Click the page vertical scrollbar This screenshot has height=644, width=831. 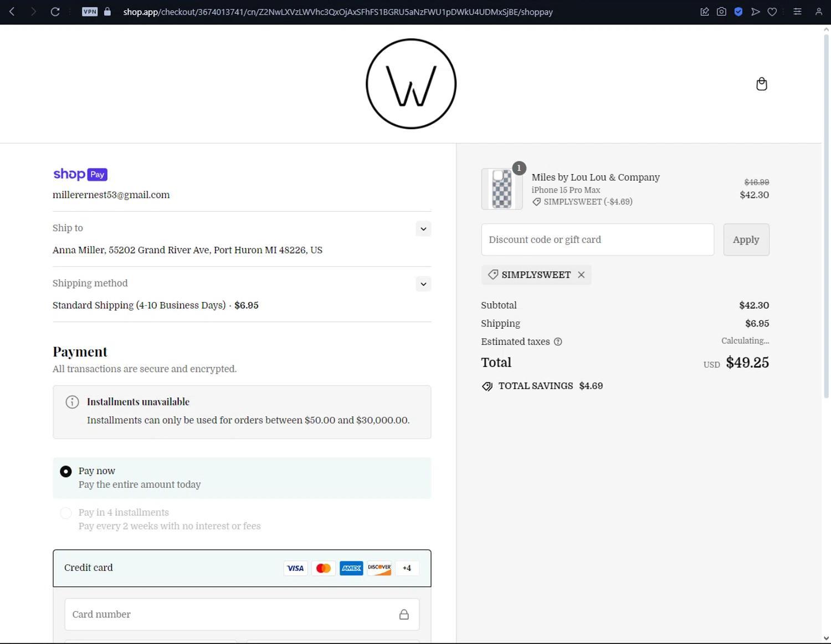click(x=826, y=216)
